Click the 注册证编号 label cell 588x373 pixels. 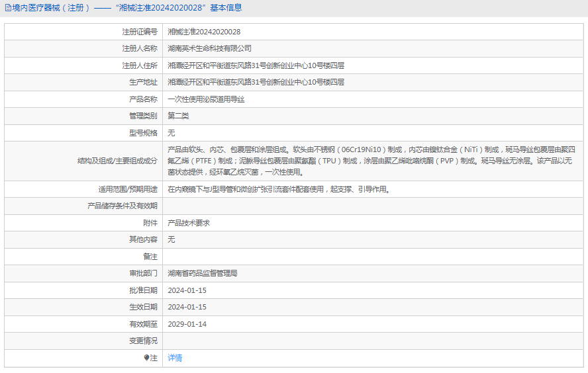pyautogui.click(x=83, y=32)
